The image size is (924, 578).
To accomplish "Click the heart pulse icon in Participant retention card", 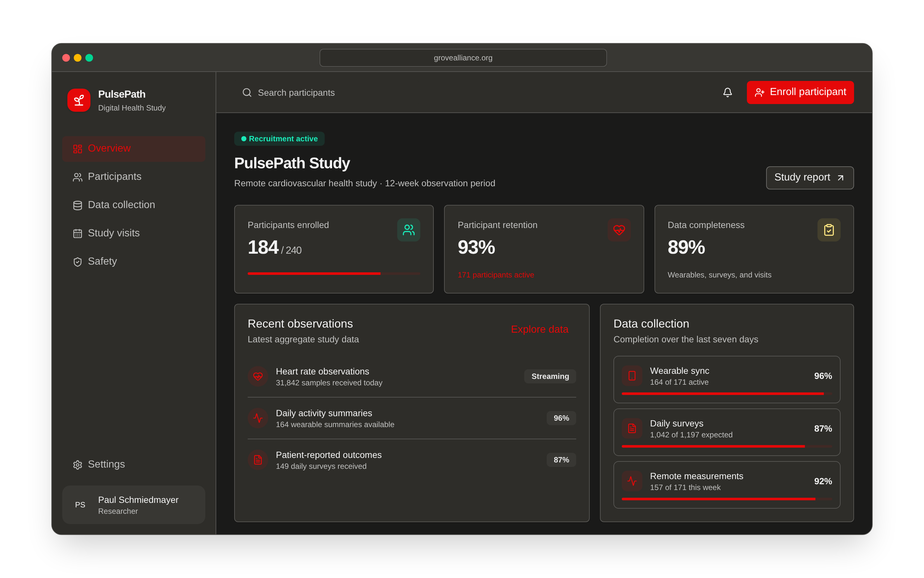I will [619, 230].
